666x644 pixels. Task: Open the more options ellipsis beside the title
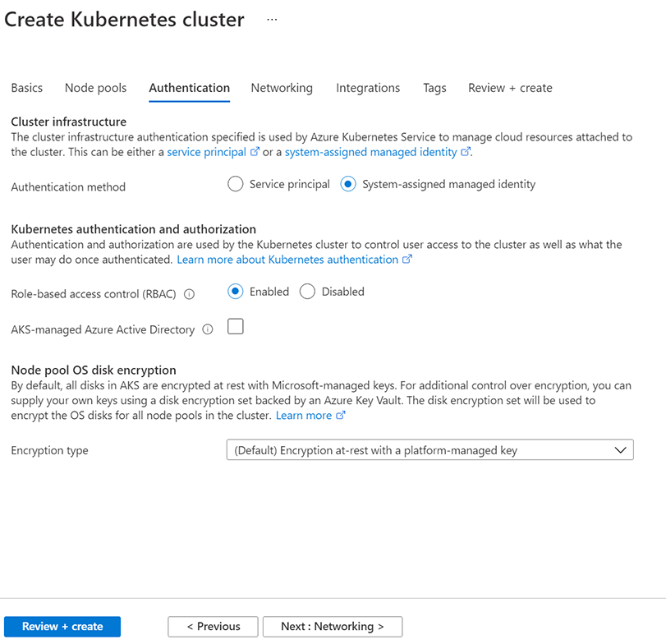(x=272, y=20)
